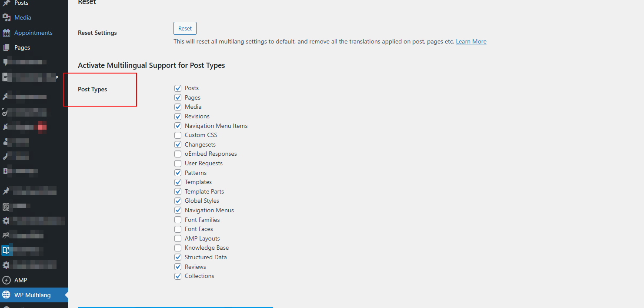The image size is (644, 308).
Task: Enable the AMP Layouts checkbox
Action: pyautogui.click(x=178, y=238)
